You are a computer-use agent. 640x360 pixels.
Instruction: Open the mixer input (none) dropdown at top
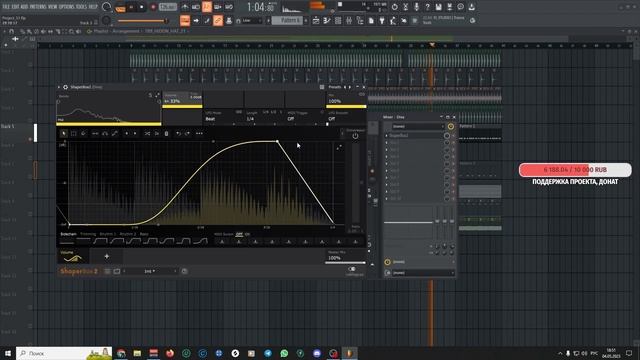[x=418, y=127]
